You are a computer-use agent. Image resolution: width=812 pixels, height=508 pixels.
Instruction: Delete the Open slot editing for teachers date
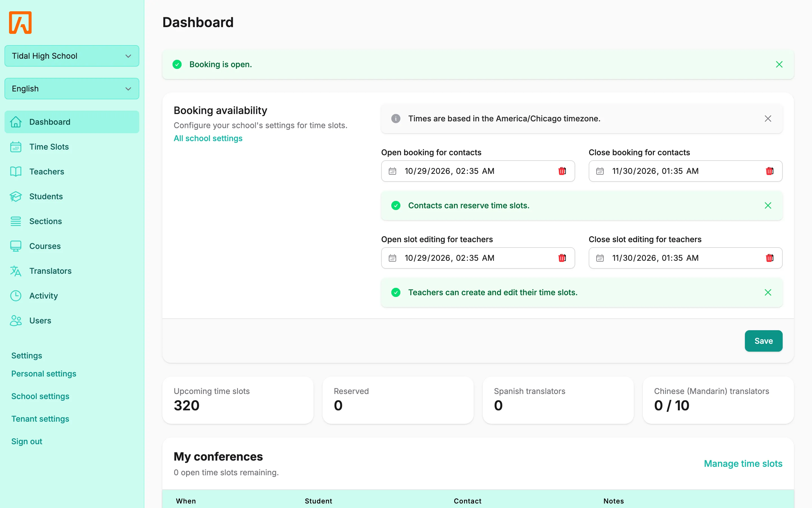click(562, 258)
